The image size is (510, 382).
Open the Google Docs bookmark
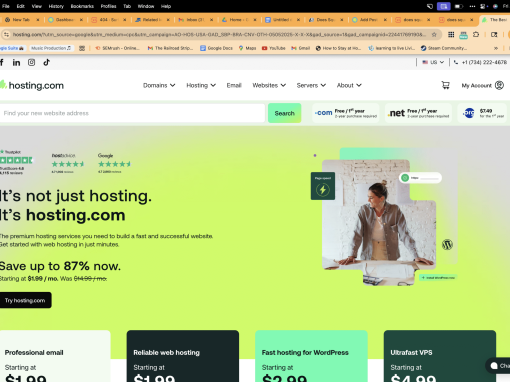(x=216, y=48)
